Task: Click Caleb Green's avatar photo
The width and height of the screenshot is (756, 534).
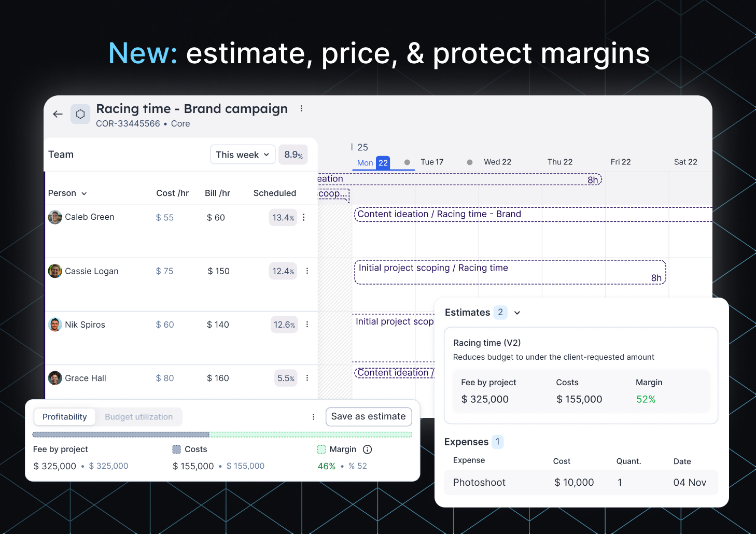Action: [x=54, y=217]
